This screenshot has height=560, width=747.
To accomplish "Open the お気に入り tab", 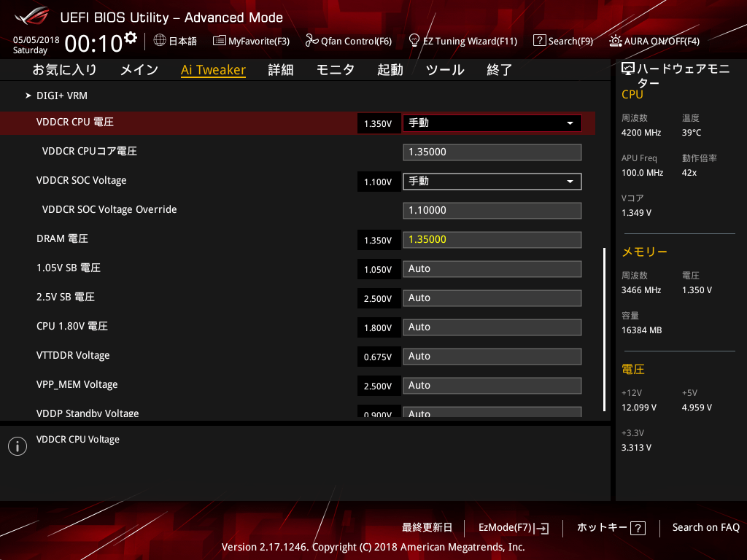I will coord(64,70).
